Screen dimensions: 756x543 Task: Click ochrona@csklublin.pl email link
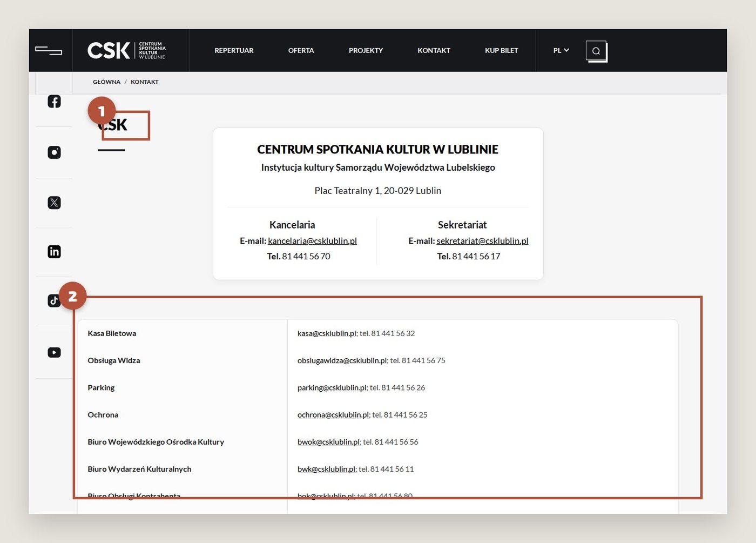point(333,414)
